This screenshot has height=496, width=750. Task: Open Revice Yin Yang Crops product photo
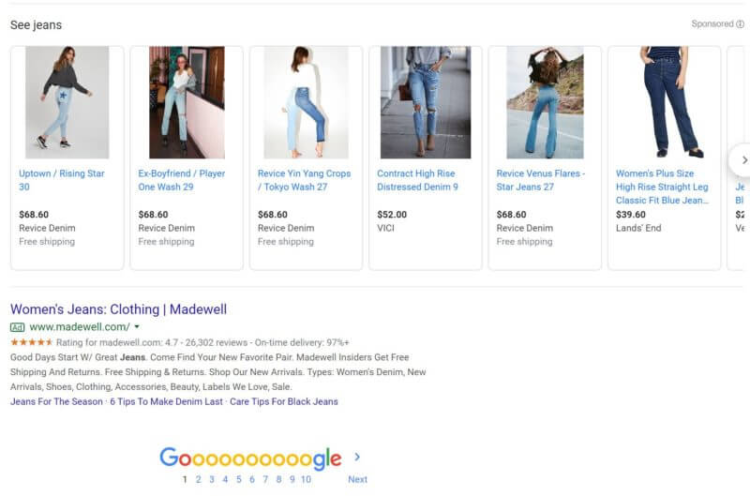306,102
